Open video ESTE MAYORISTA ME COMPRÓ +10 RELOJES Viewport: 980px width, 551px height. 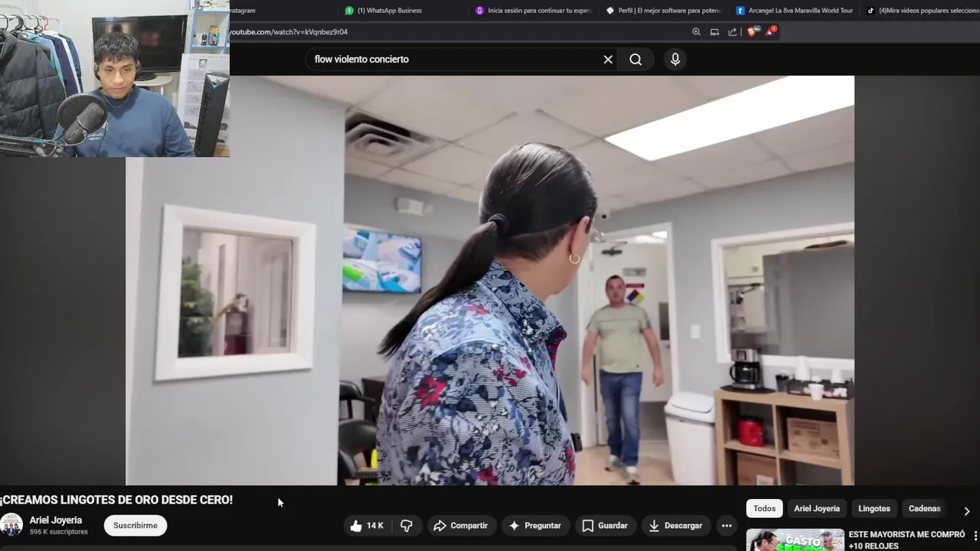pyautogui.click(x=906, y=540)
